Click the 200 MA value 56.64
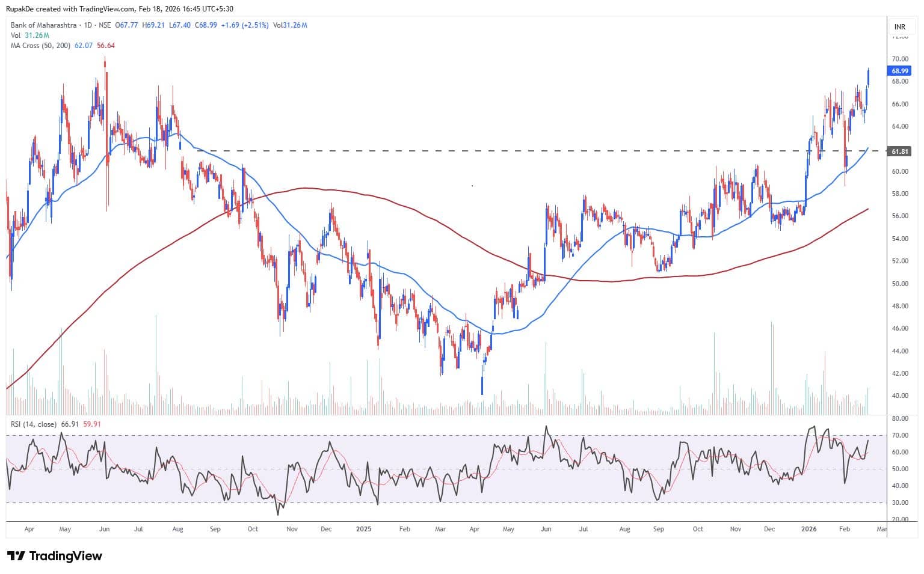The width and height of the screenshot is (924, 574). 105,46
